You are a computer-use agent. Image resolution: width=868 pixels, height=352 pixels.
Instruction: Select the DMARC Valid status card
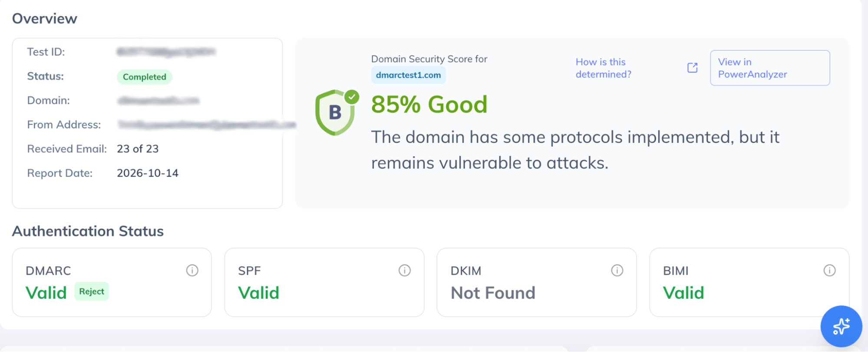coord(112,283)
